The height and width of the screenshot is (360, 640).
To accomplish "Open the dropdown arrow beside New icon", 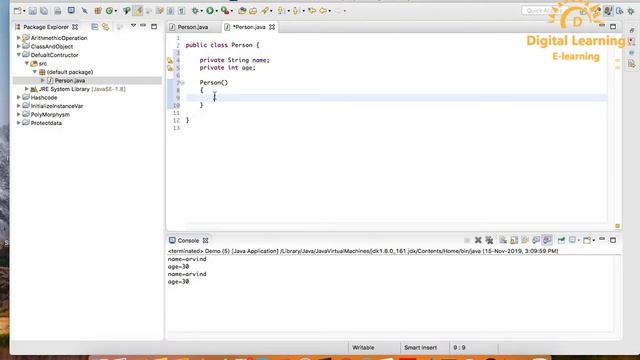I will click(24, 11).
